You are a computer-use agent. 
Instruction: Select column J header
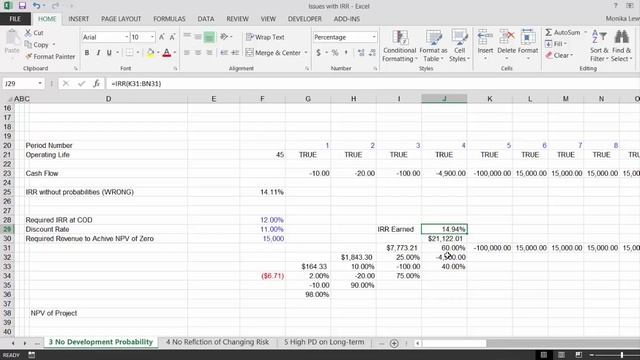[x=444, y=99]
